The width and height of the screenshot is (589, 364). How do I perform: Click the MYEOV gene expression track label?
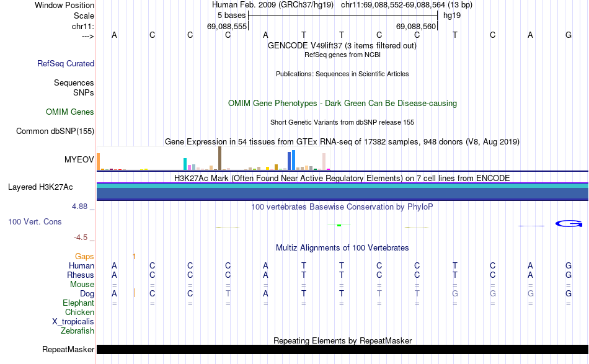pyautogui.click(x=79, y=159)
